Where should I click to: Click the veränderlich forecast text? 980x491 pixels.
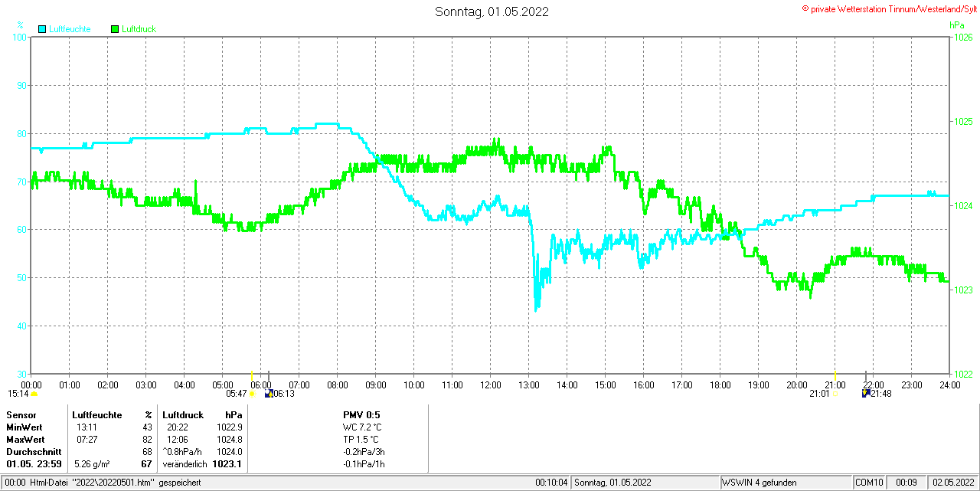[185, 464]
